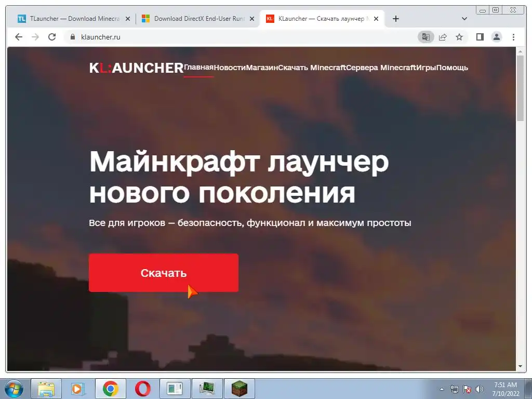Bookmark this page with the star
This screenshot has height=399, width=532.
click(x=459, y=37)
